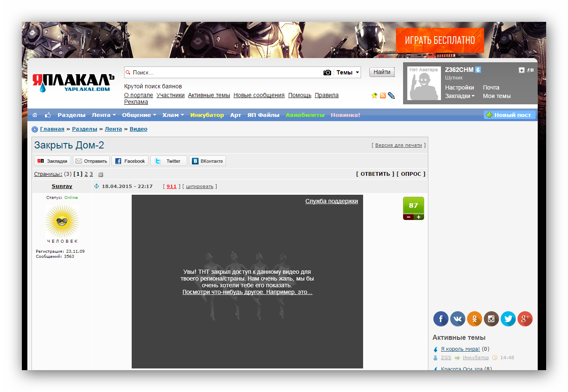Open the Sunray author profile

62,186
